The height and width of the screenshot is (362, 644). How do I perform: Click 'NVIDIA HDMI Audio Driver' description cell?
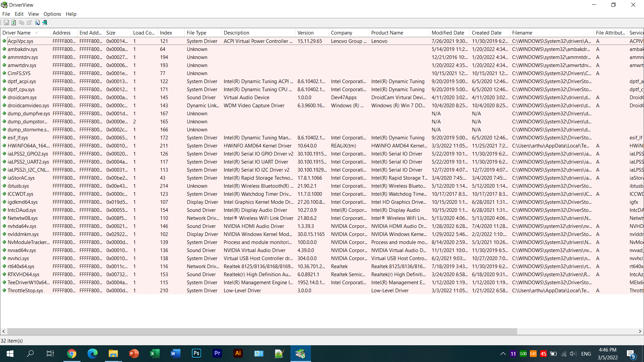click(x=254, y=226)
